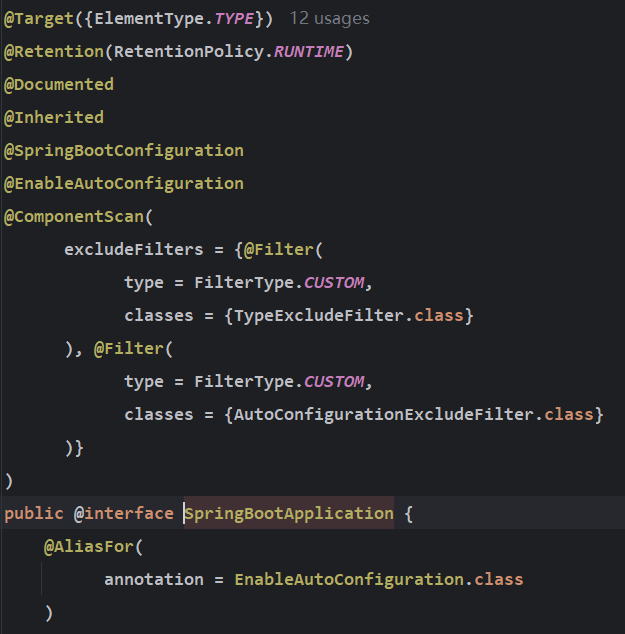Click the first FilterType.CUSTOM value
Screen dimensions: 625x634
tap(279, 283)
